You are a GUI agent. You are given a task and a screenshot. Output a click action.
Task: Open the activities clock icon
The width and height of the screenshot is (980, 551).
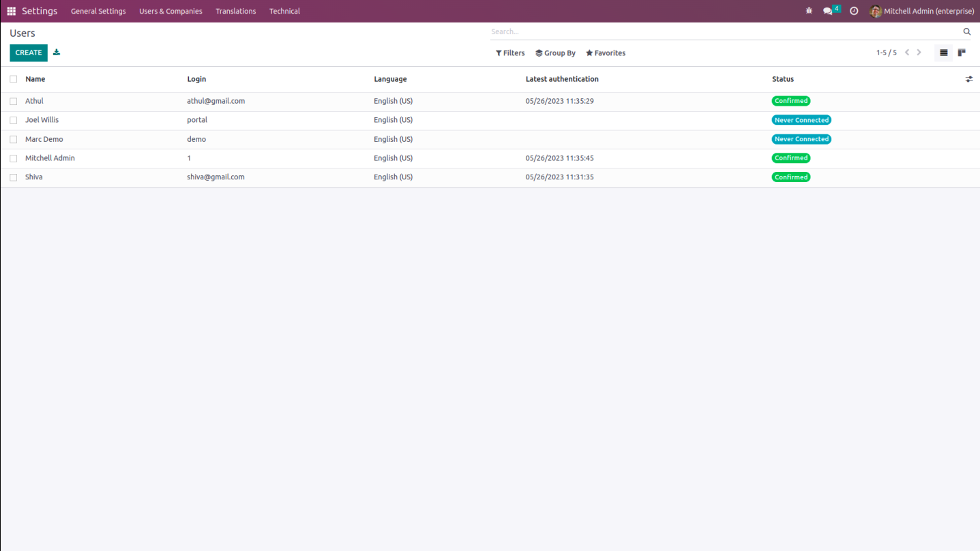(854, 11)
